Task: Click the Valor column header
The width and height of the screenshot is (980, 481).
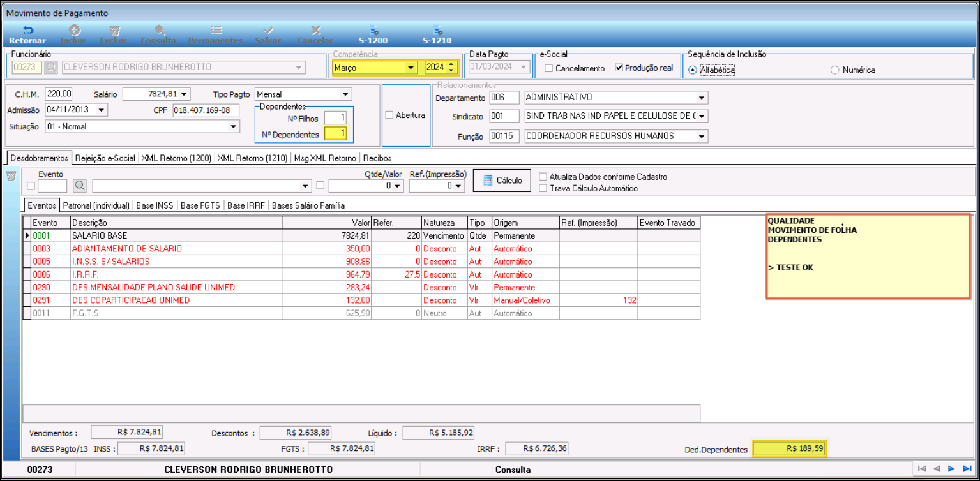Action: tap(327, 223)
